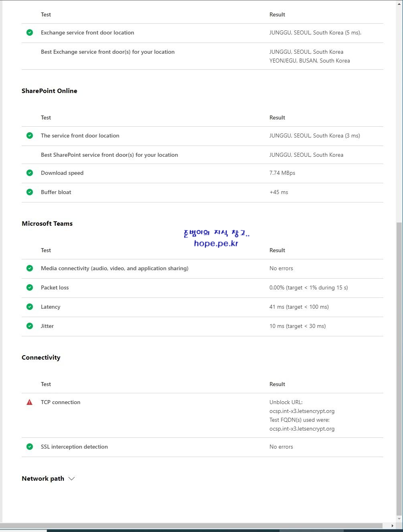Click the horizontal scrollbar thumb at bottom
403x532 pixels.
[191, 526]
